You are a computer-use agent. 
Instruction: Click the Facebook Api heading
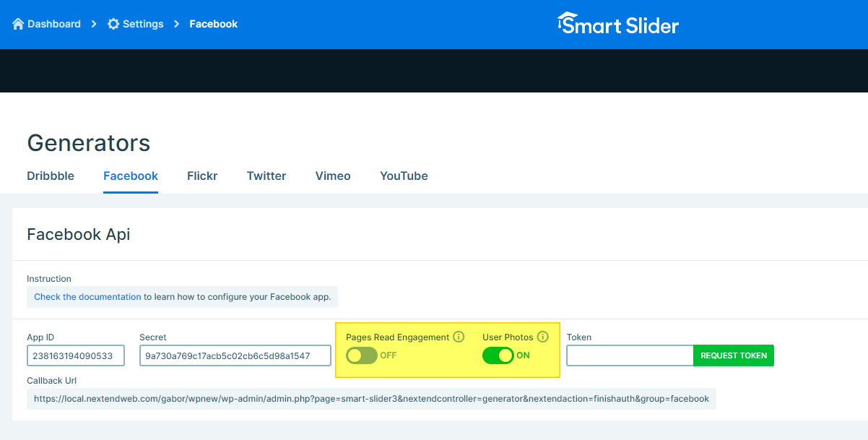pos(79,234)
